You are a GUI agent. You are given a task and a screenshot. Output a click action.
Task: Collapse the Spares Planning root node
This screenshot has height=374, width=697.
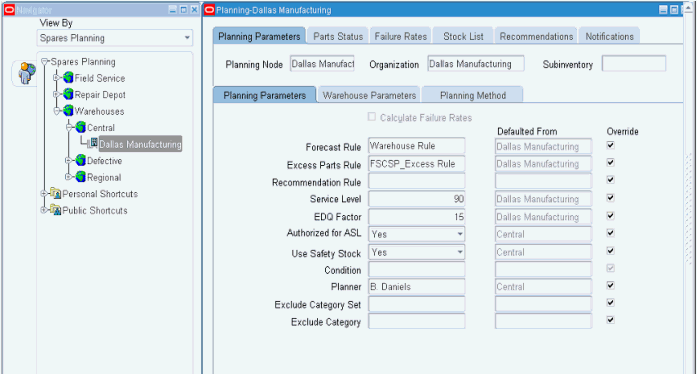(x=44, y=61)
